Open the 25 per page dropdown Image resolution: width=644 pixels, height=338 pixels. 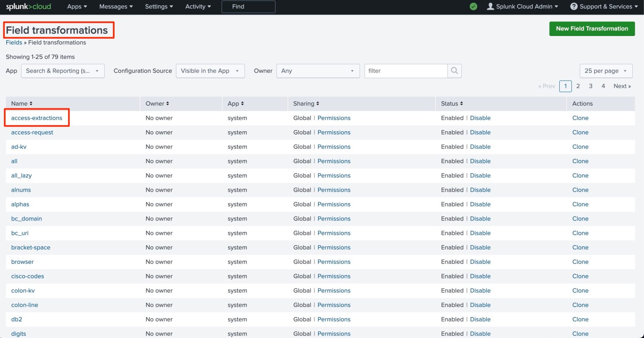tap(606, 71)
